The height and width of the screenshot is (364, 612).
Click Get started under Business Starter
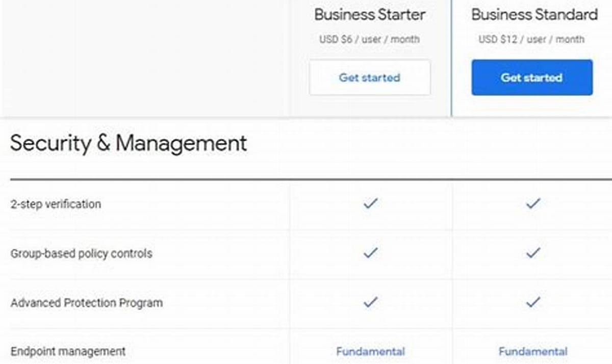[x=369, y=77]
